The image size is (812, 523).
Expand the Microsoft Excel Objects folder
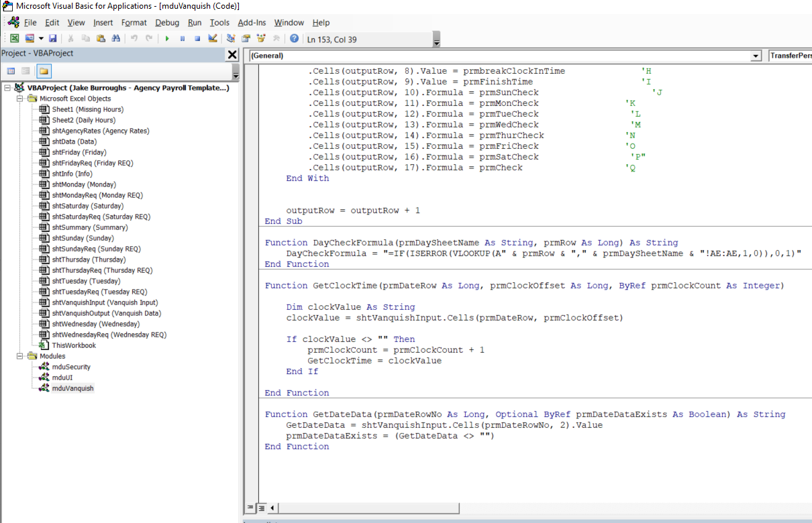click(x=20, y=99)
